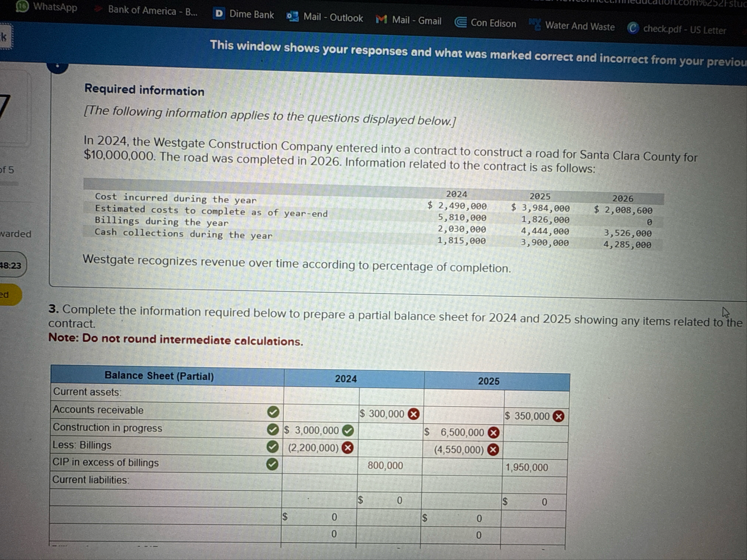Image resolution: width=747 pixels, height=560 pixels.
Task: Click red X beside $ 6,500,000 value
Action: 493,433
